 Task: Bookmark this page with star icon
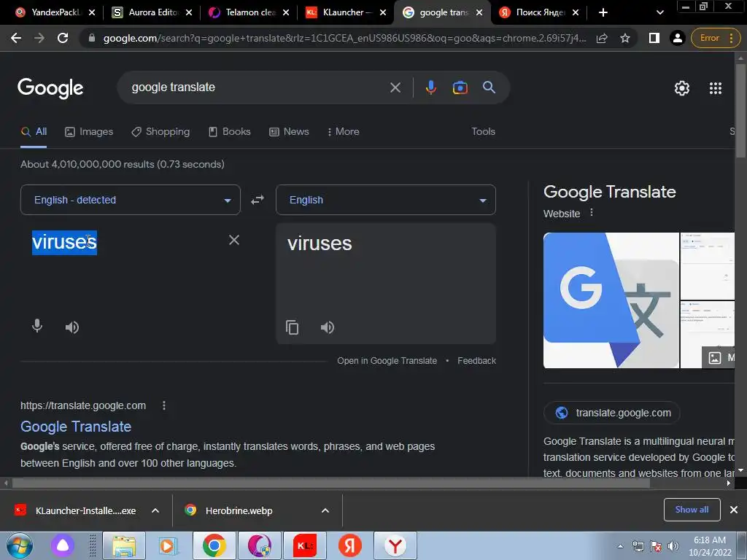click(625, 38)
